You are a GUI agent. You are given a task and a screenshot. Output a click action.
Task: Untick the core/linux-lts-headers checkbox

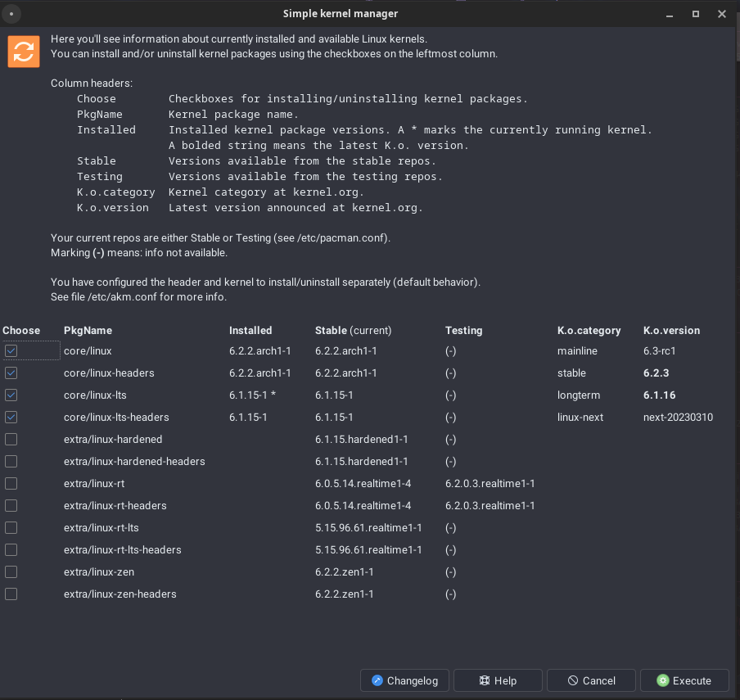tap(11, 417)
